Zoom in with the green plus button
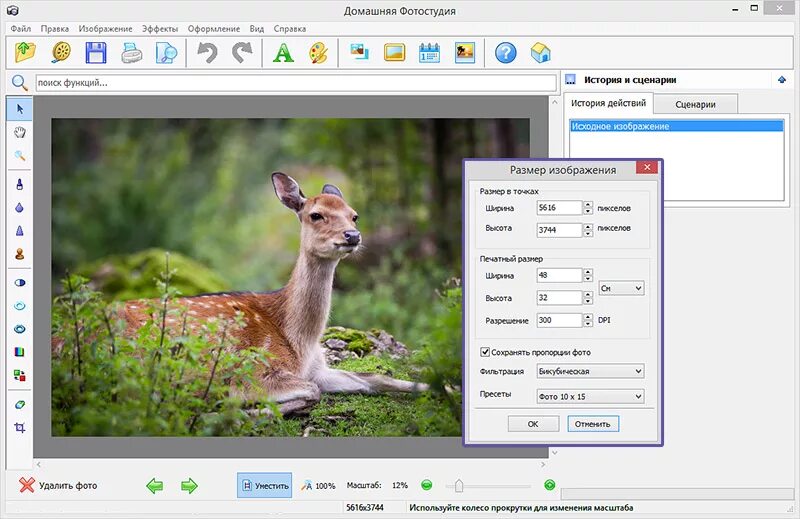Image resolution: width=800 pixels, height=519 pixels. pos(549,485)
